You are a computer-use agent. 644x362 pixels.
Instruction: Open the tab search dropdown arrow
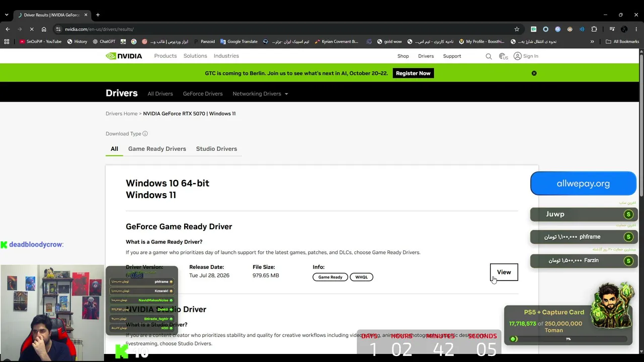(6, 15)
